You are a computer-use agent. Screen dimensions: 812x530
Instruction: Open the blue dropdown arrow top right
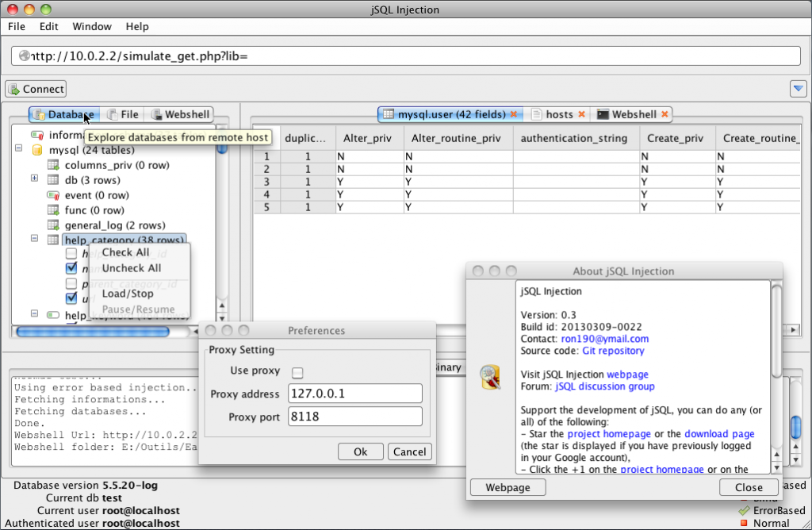798,88
